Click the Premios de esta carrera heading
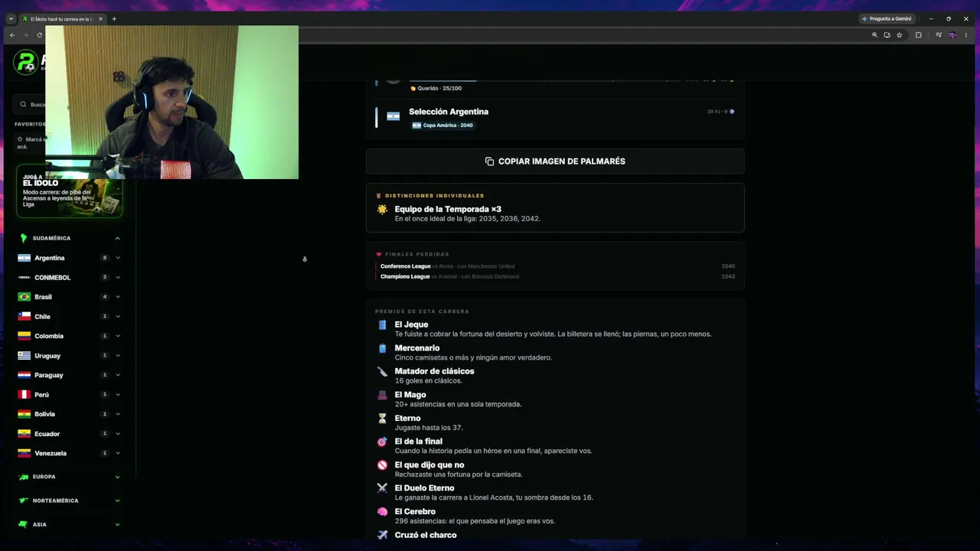The height and width of the screenshot is (551, 980). [x=422, y=311]
